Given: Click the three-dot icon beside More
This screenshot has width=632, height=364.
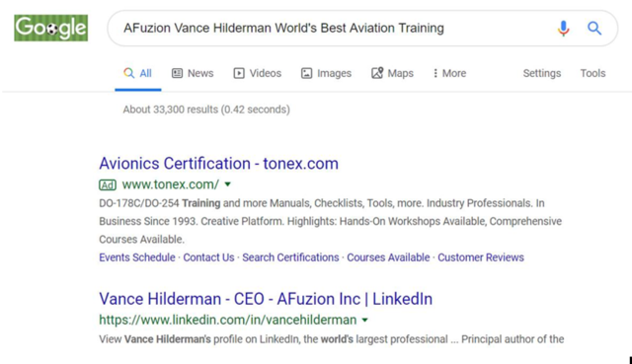Looking at the screenshot, I should tap(435, 73).
